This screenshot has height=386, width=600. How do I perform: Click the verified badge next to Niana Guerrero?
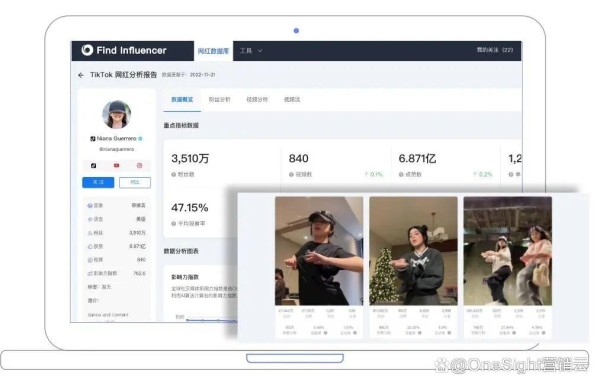[140, 138]
